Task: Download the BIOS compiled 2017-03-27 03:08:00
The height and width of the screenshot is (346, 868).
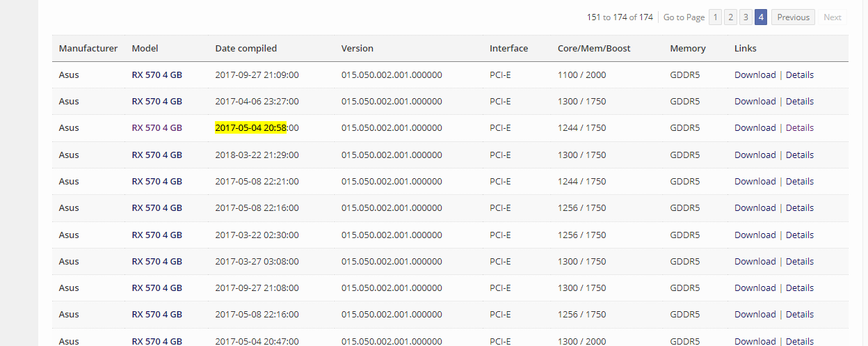Action: tap(755, 262)
